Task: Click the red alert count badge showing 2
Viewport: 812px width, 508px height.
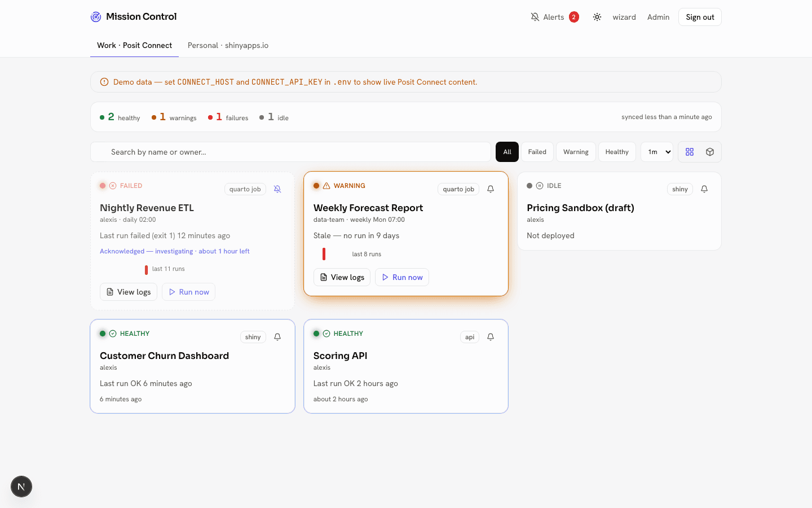Action: [x=574, y=17]
